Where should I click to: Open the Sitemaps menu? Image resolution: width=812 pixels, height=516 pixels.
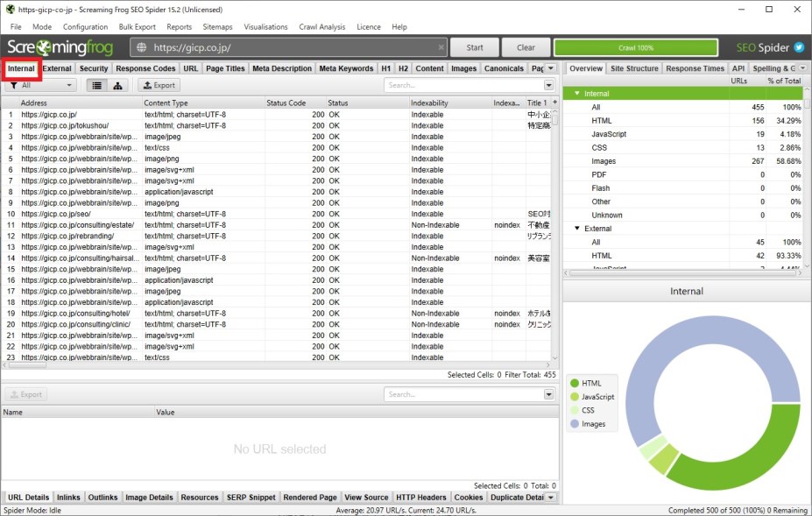click(217, 27)
